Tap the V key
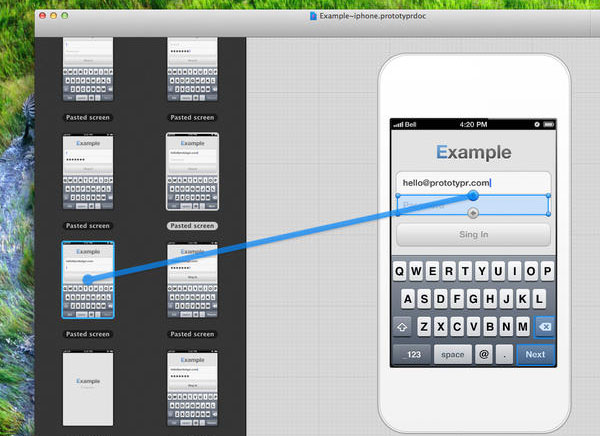This screenshot has width=600, height=436. click(473, 327)
